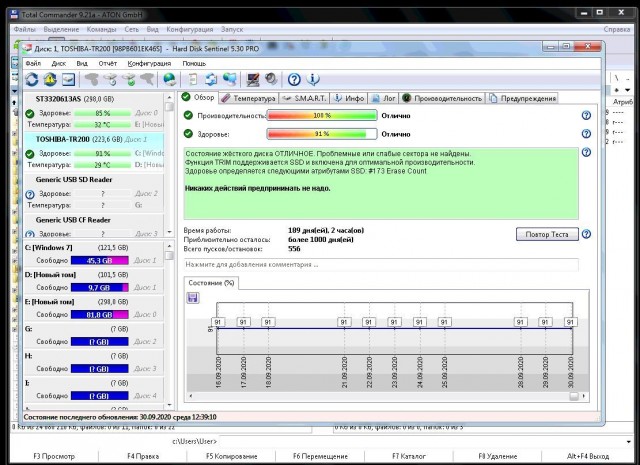Click F3 Просмотр in Total Commander
This screenshot has width=640, height=465.
(x=54, y=456)
